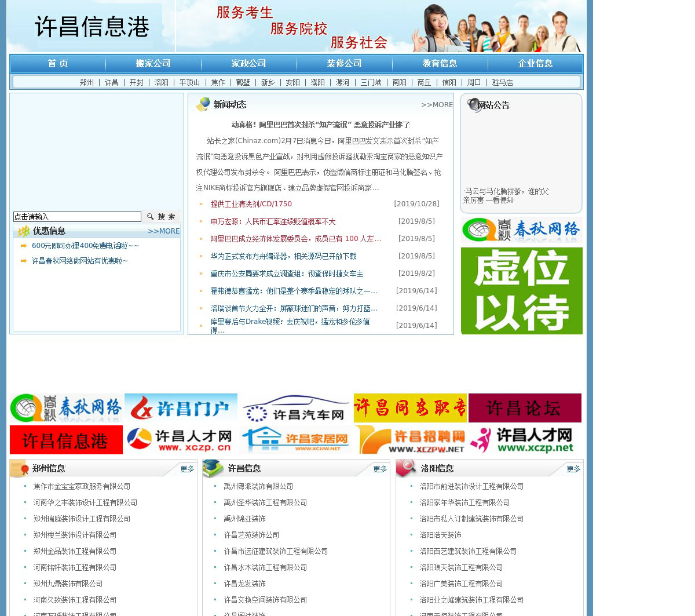Go to 教育信息 in the navigation bar
The width and height of the screenshot is (695, 616).
tap(440, 64)
